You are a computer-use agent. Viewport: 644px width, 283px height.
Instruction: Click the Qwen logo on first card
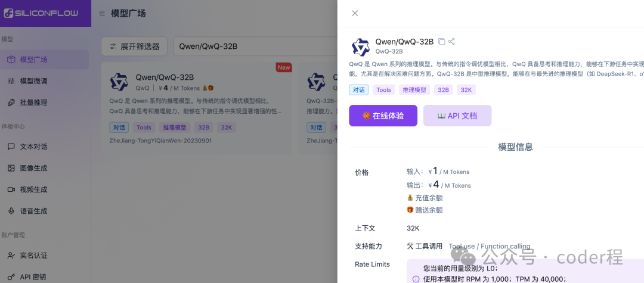pos(119,82)
